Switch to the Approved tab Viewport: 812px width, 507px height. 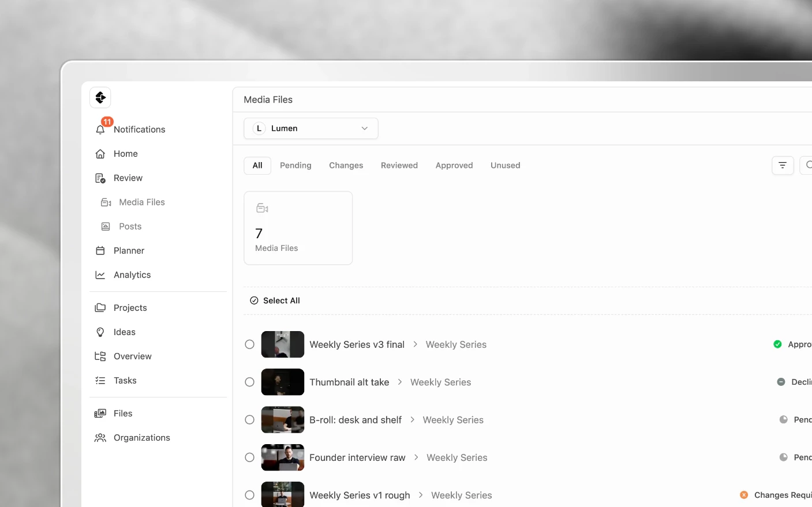[x=454, y=166]
